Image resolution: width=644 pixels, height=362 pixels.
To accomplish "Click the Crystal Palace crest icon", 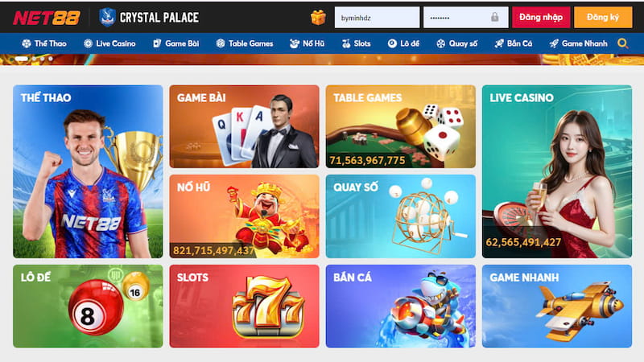I will (107, 17).
